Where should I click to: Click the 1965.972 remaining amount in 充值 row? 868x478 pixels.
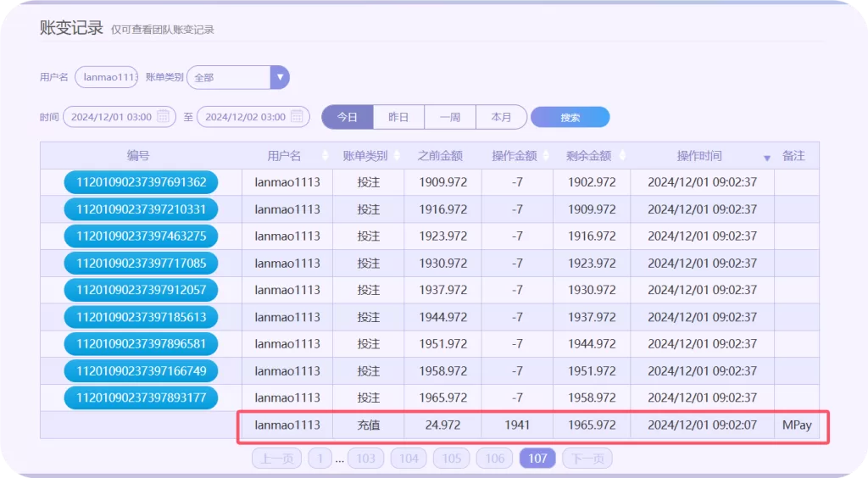click(x=592, y=425)
